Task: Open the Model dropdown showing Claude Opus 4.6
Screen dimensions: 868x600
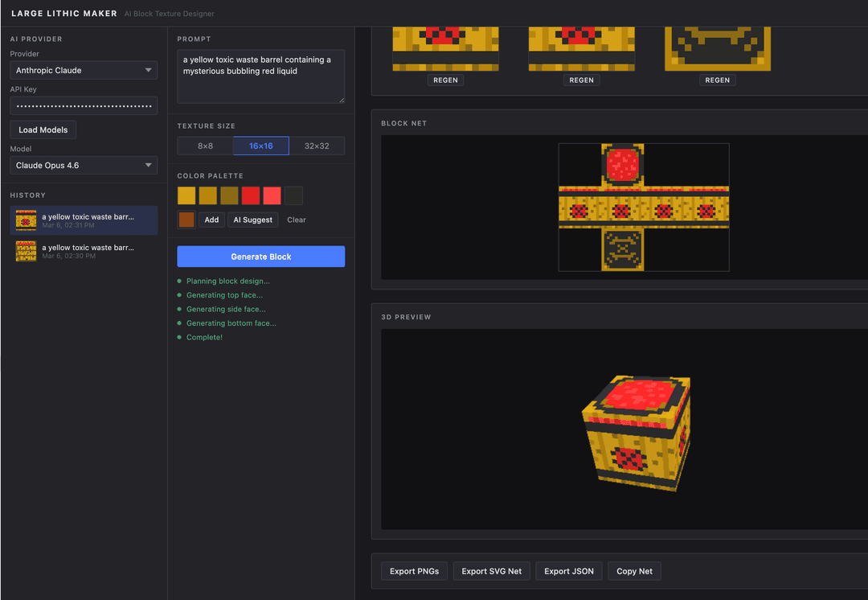Action: 83,166
